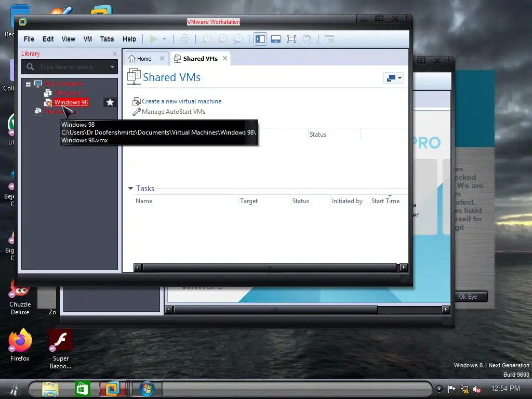Sort tasks by Target column header
532x399 pixels.
[x=249, y=201]
